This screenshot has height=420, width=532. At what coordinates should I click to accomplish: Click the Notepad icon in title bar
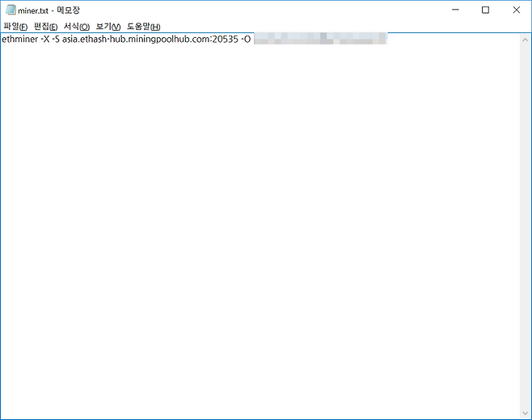coord(11,10)
